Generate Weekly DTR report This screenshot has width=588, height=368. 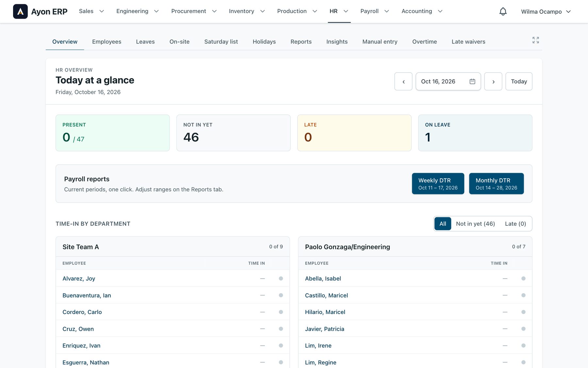(438, 184)
